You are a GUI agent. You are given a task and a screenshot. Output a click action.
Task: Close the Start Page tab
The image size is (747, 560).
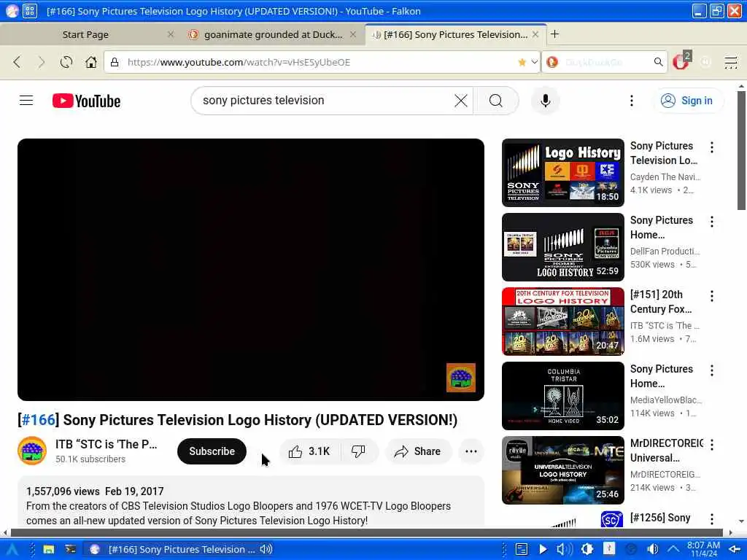(x=171, y=34)
